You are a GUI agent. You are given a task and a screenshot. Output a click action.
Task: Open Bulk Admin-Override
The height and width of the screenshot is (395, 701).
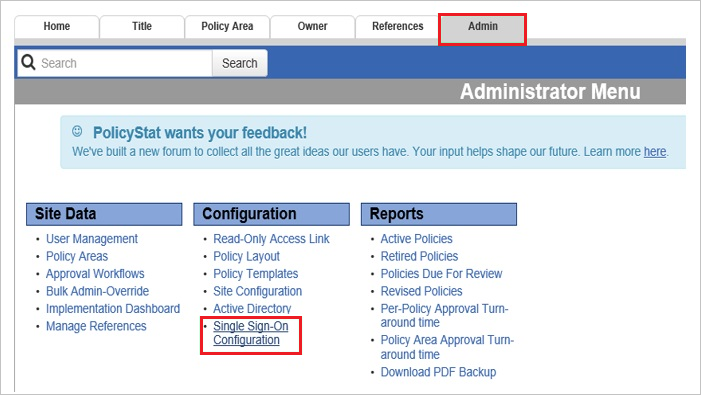click(x=97, y=291)
